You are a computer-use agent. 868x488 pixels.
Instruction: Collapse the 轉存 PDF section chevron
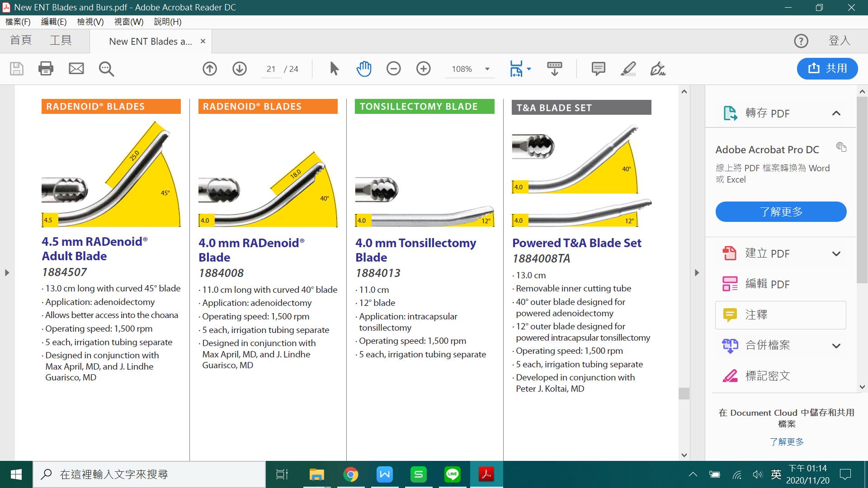point(836,113)
